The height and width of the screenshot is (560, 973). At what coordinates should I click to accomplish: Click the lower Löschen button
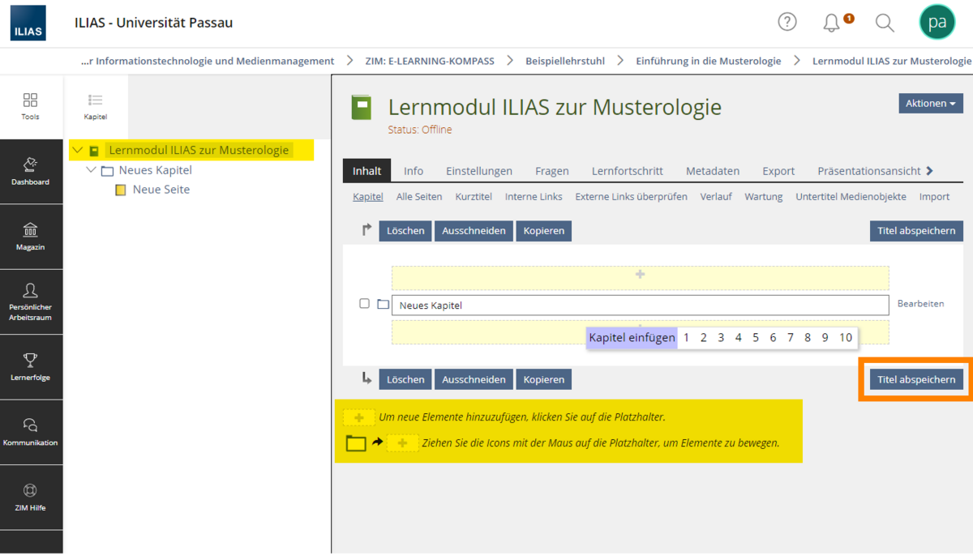coord(405,379)
